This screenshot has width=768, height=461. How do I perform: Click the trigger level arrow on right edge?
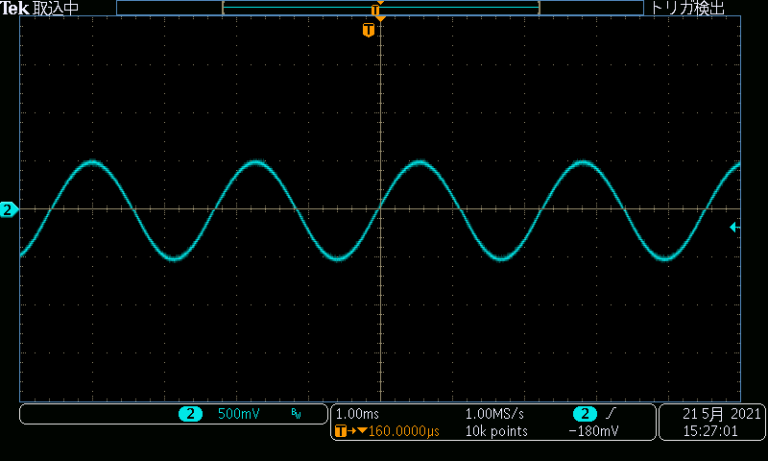coord(734,228)
